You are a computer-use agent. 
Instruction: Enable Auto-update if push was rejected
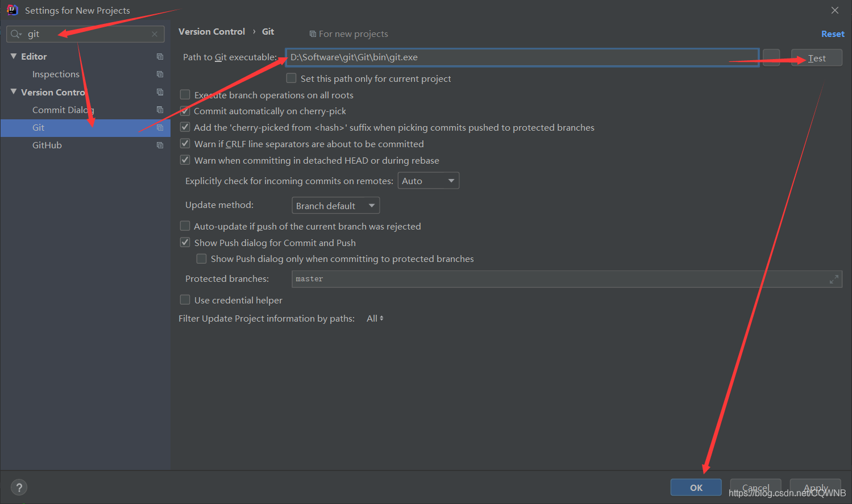click(x=185, y=226)
